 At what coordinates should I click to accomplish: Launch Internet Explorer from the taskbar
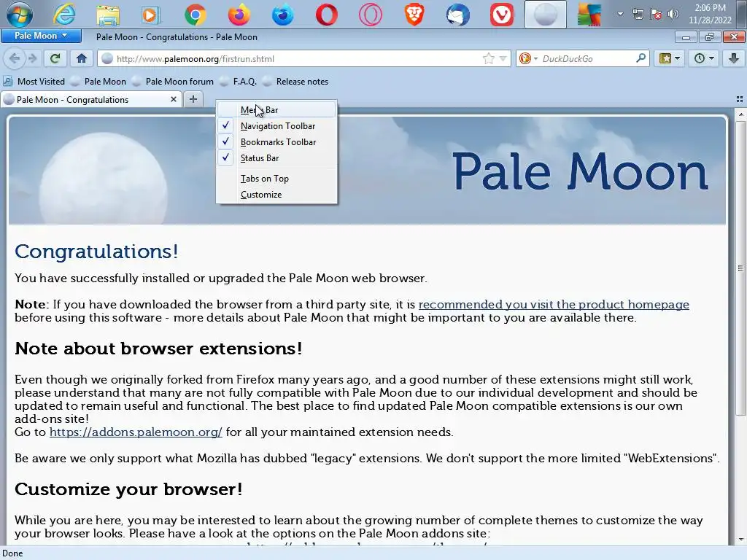pos(64,15)
